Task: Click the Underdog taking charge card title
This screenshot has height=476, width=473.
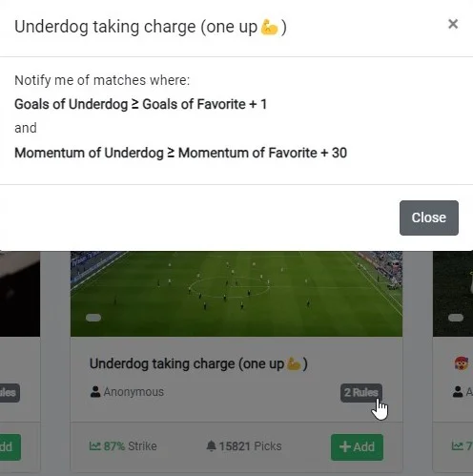Action: pos(198,363)
